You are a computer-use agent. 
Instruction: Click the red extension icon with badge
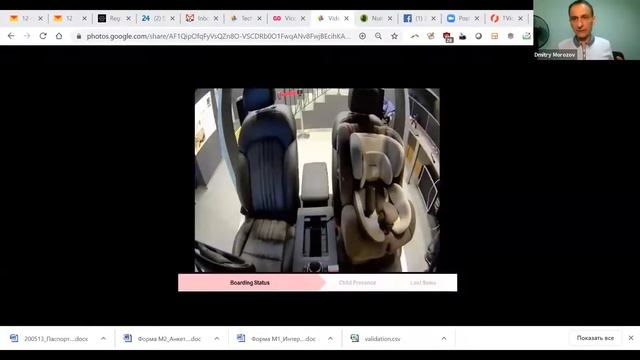click(x=447, y=37)
